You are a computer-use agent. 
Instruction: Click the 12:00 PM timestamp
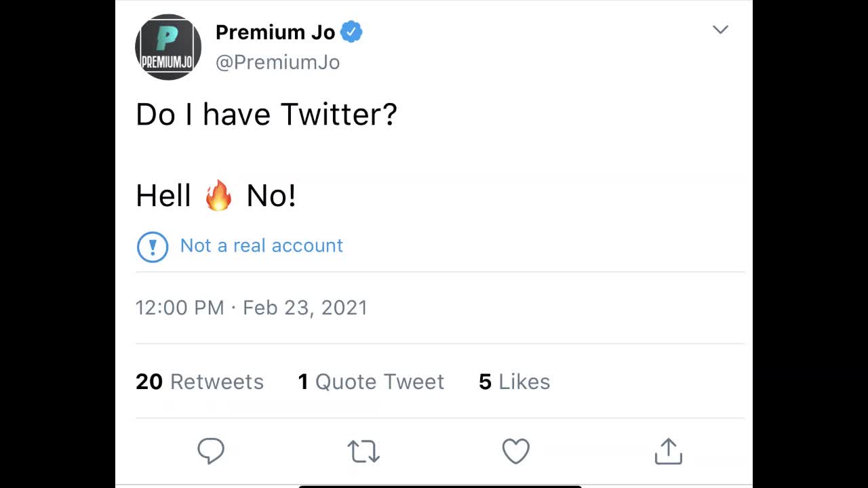[180, 308]
